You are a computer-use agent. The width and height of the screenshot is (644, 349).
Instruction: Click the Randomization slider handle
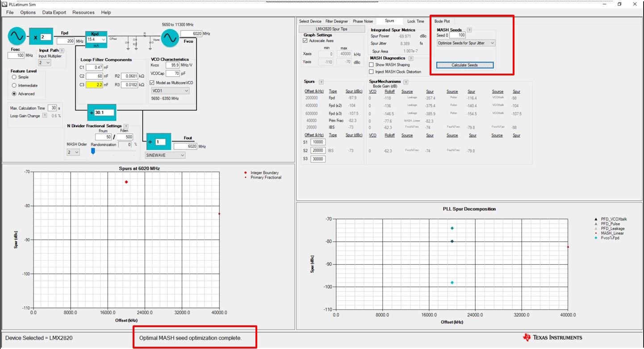pyautogui.click(x=93, y=151)
